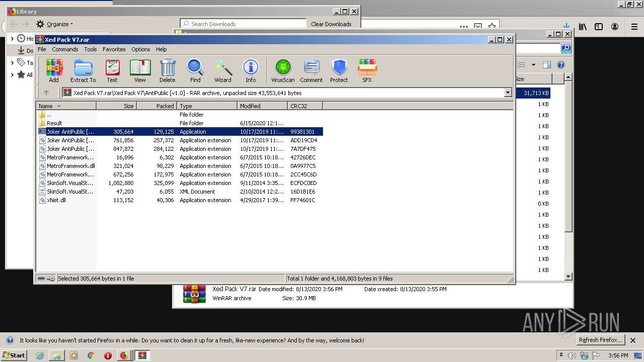644x362 pixels.
Task: Click the Protect shield icon
Action: [x=339, y=71]
